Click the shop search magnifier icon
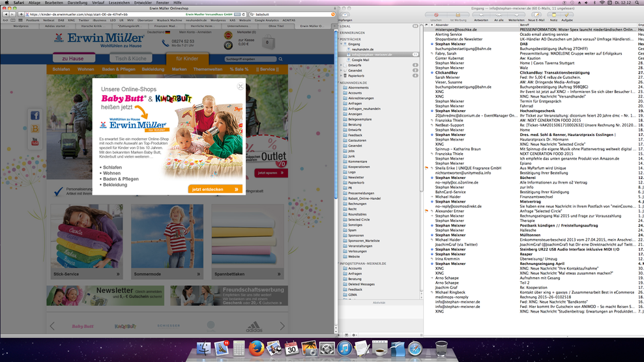Viewport: 644px width, 362px height. 280,59
